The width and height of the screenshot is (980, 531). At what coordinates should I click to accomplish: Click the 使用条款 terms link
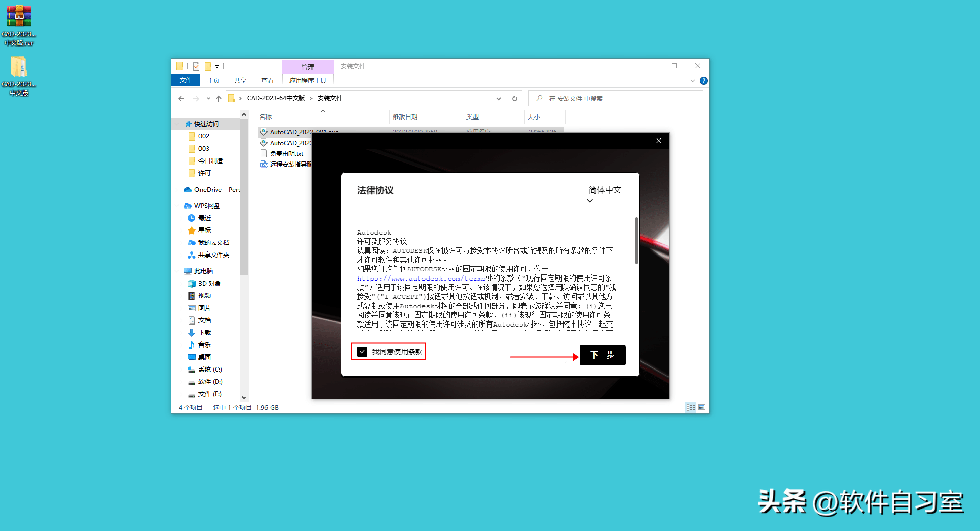(x=408, y=352)
